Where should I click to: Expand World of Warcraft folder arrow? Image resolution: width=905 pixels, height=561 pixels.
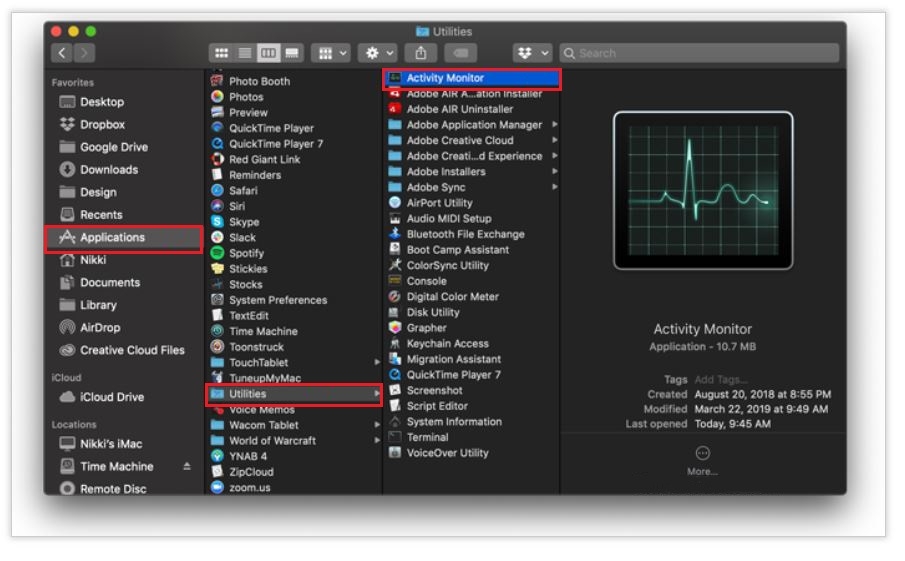377,440
